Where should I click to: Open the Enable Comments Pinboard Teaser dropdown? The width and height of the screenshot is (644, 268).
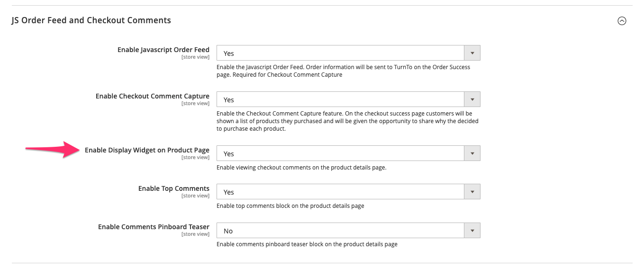tap(340, 231)
